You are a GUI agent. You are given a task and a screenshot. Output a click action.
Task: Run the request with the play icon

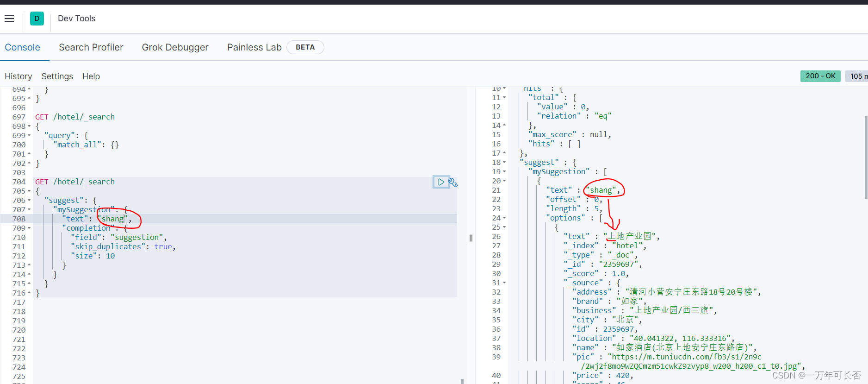click(441, 182)
